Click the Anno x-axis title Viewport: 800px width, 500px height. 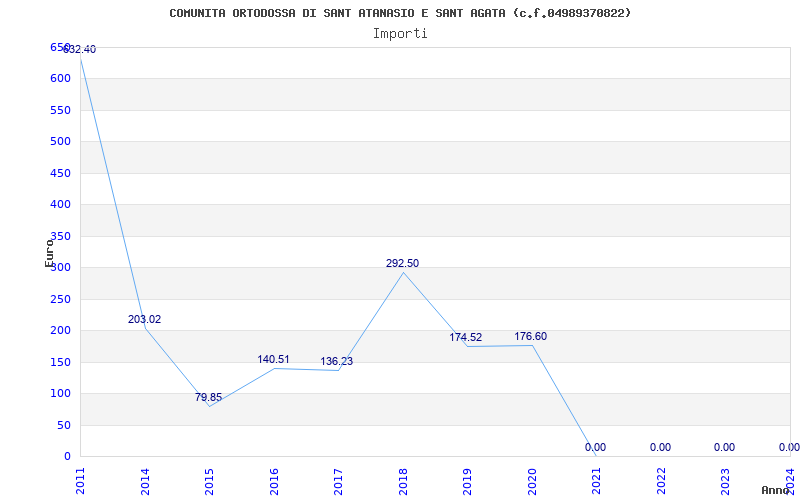(776, 490)
